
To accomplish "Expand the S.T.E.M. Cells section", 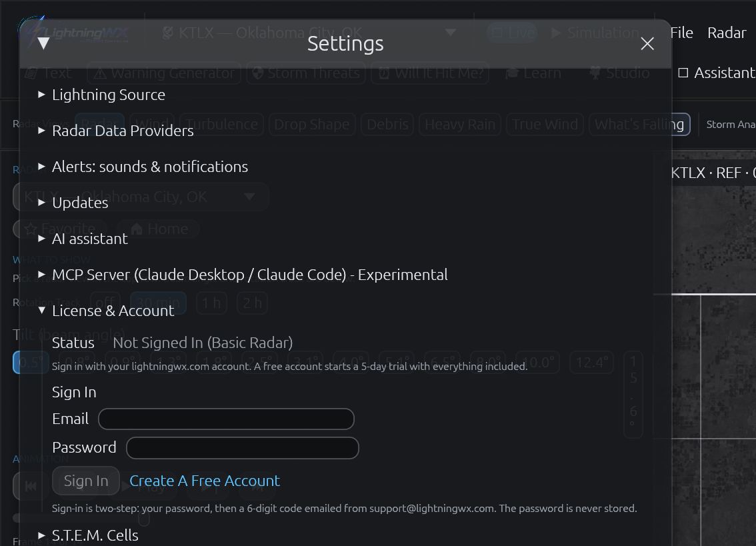I will pos(88,535).
